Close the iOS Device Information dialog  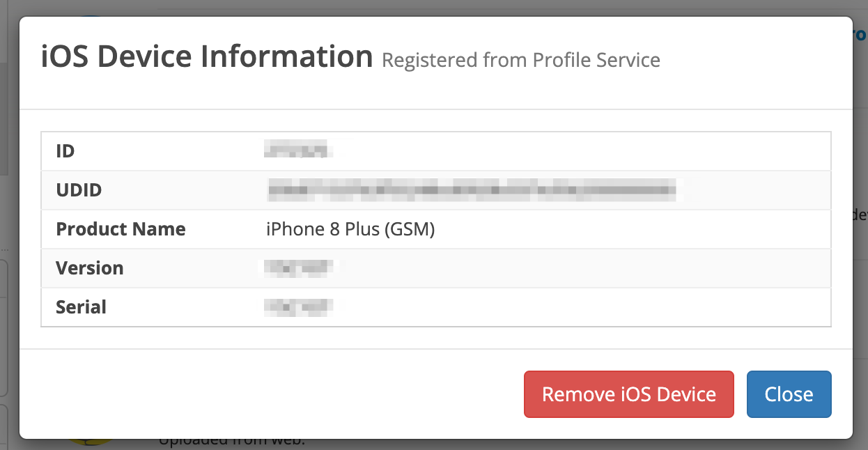[789, 394]
